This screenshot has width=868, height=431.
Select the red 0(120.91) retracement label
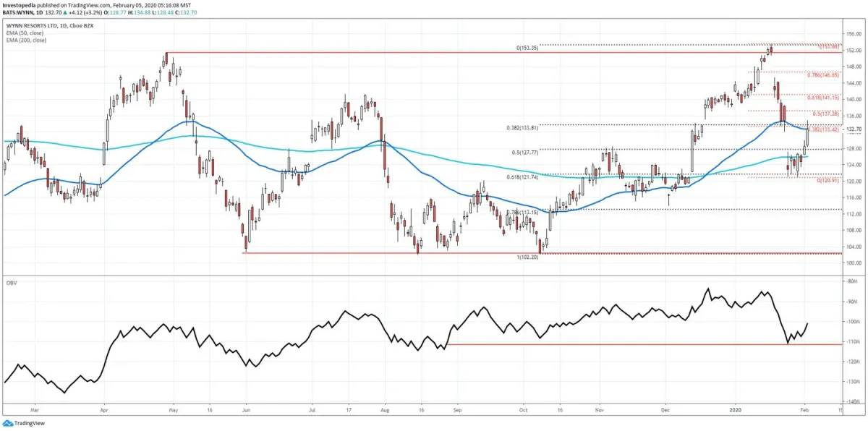coord(827,180)
